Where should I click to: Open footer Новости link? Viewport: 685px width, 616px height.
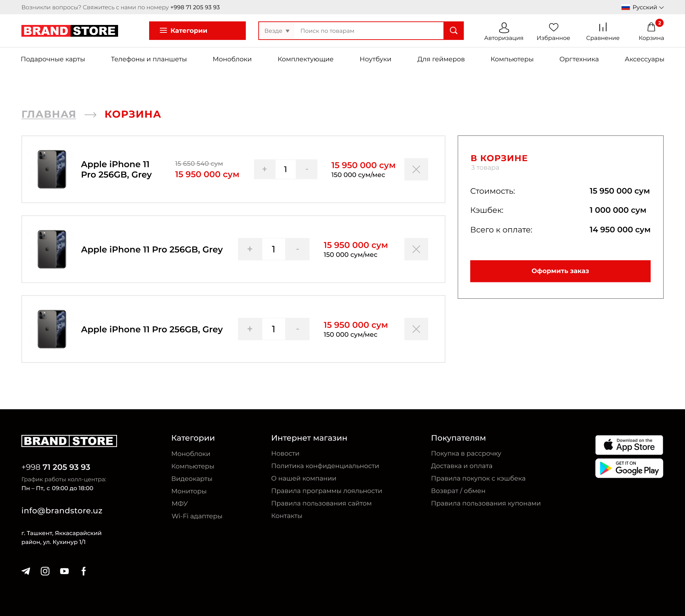(x=285, y=453)
